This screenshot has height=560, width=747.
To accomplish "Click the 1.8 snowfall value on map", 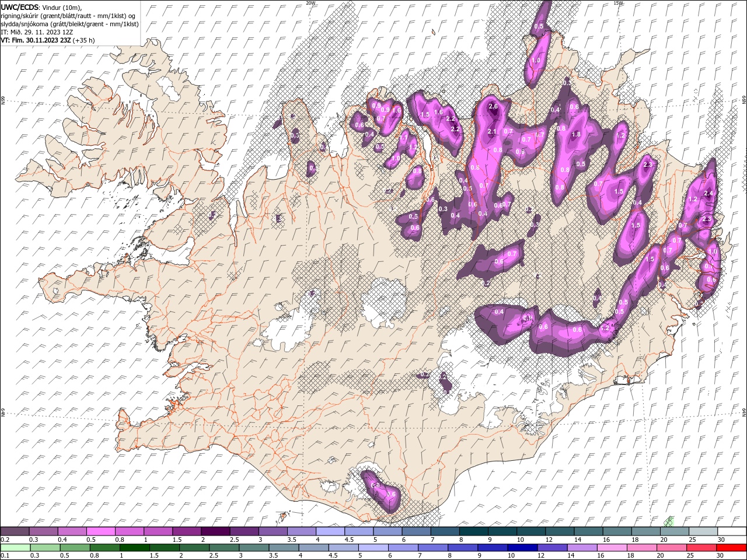I will pyautogui.click(x=577, y=134).
